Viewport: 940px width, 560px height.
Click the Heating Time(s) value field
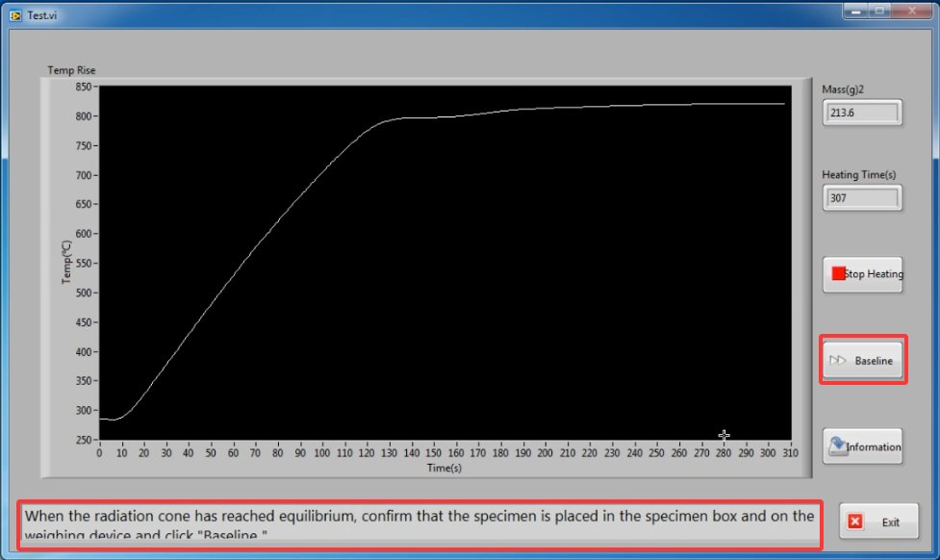[862, 198]
